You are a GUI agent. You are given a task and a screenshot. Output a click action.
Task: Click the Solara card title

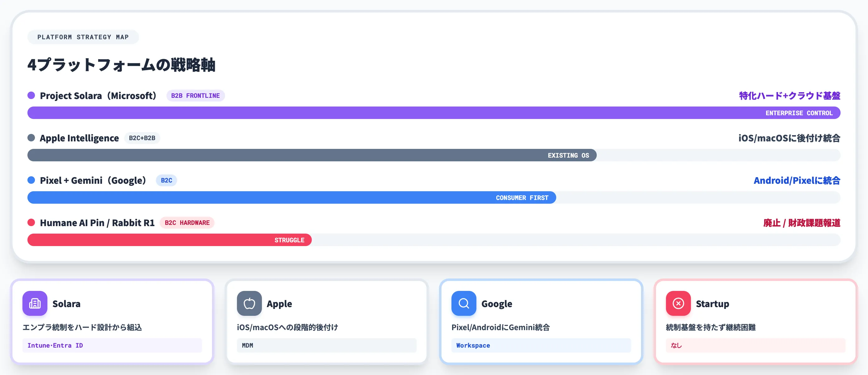66,304
